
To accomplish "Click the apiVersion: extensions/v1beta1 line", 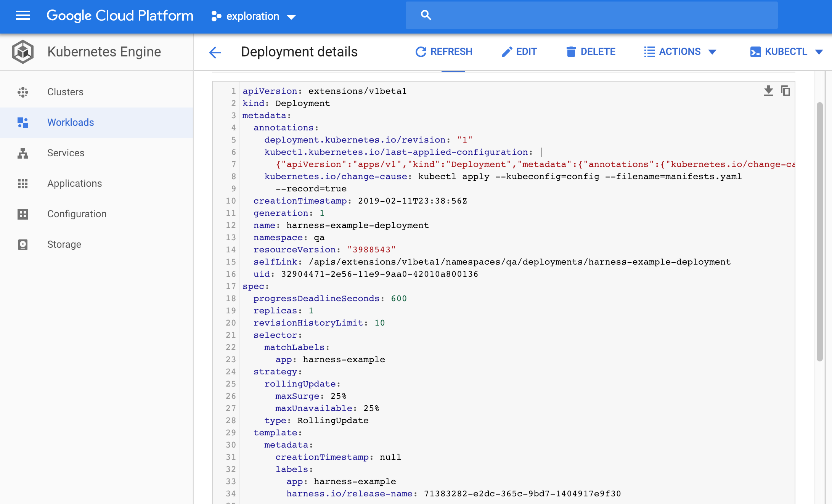I will pos(324,91).
